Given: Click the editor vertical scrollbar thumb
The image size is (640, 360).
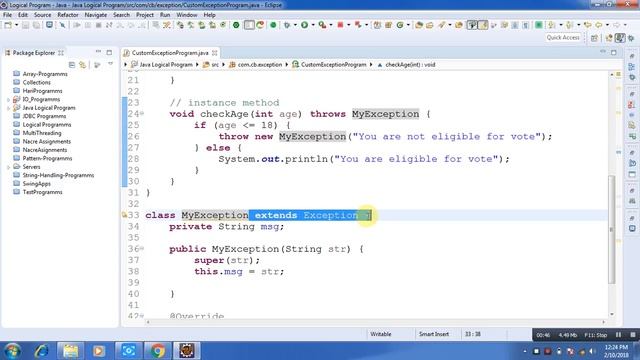Looking at the screenshot, I should point(611,229).
